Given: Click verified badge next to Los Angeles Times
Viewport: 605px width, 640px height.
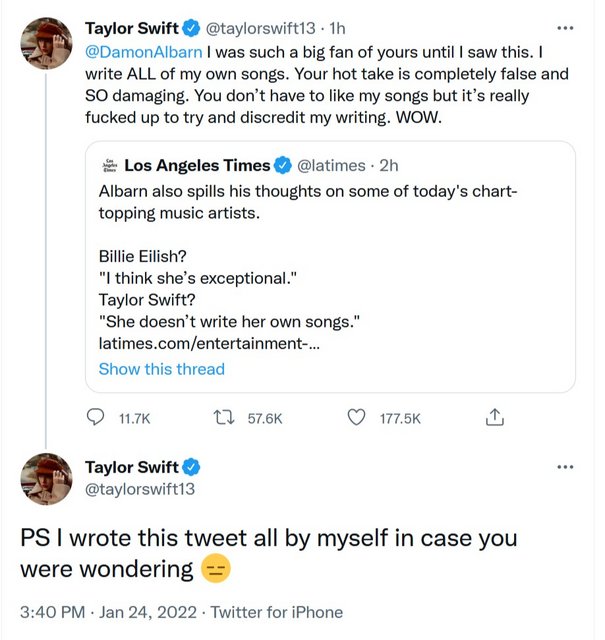Looking at the screenshot, I should (x=284, y=165).
